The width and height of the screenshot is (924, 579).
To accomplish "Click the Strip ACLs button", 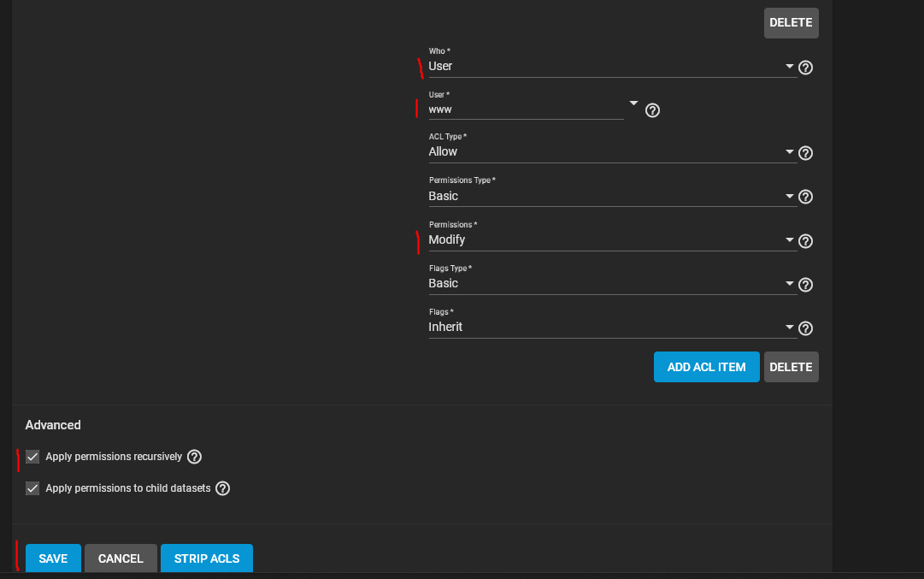I will pyautogui.click(x=207, y=558).
